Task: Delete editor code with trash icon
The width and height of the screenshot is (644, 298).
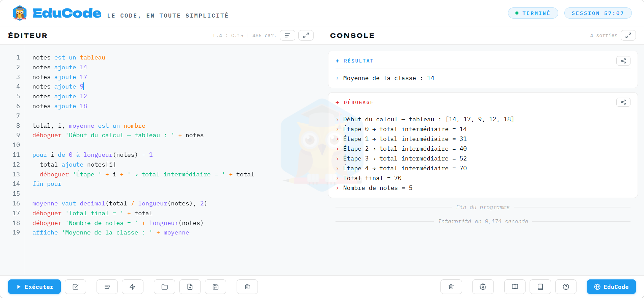Action: [x=247, y=287]
